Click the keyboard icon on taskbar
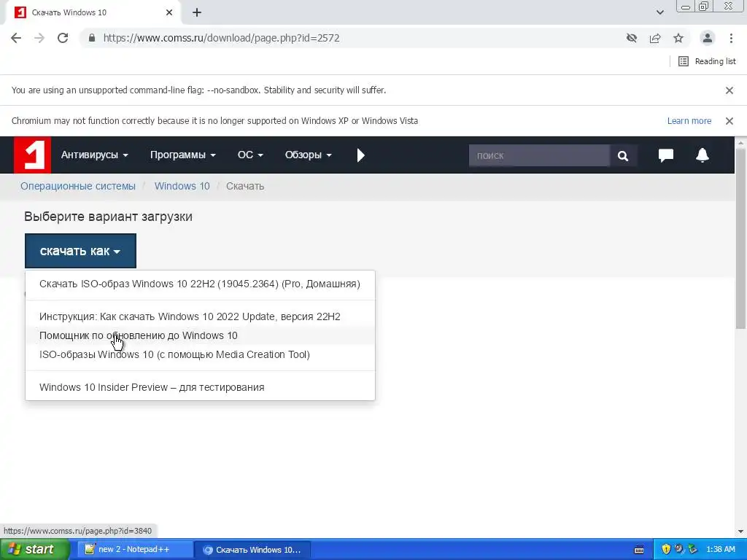Viewport: 747px width, 560px height. (x=639, y=550)
